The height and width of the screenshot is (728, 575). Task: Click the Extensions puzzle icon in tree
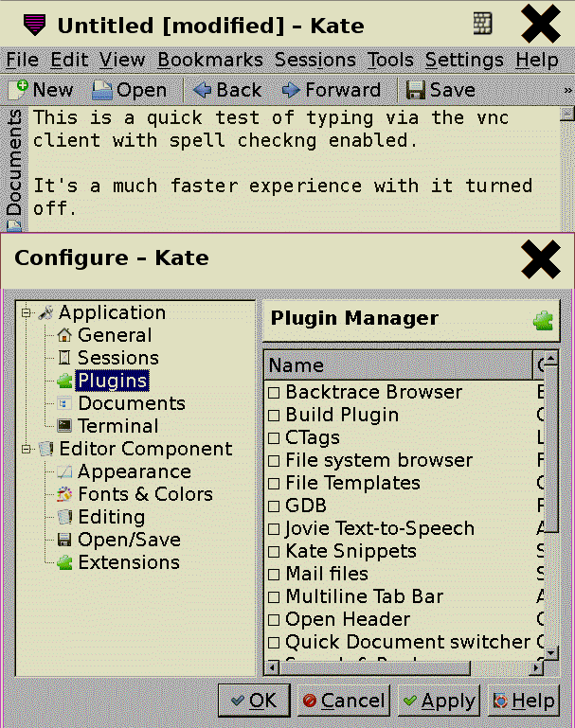pyautogui.click(x=64, y=562)
